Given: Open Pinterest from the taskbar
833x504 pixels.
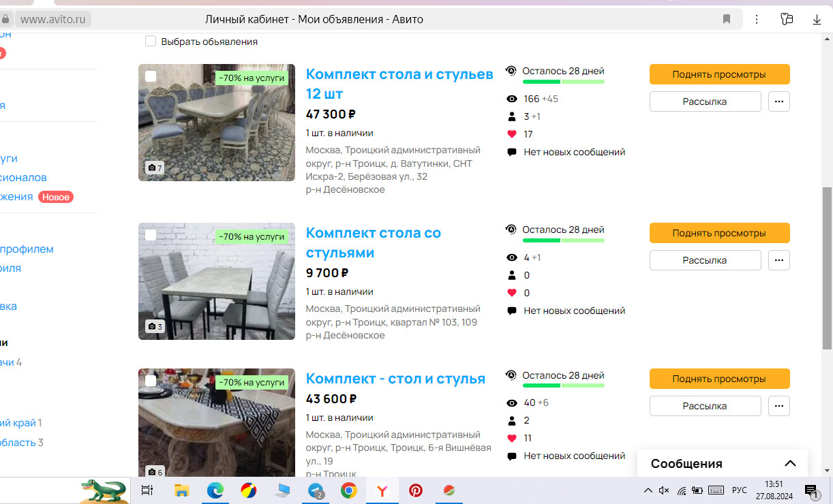Looking at the screenshot, I should 416,490.
